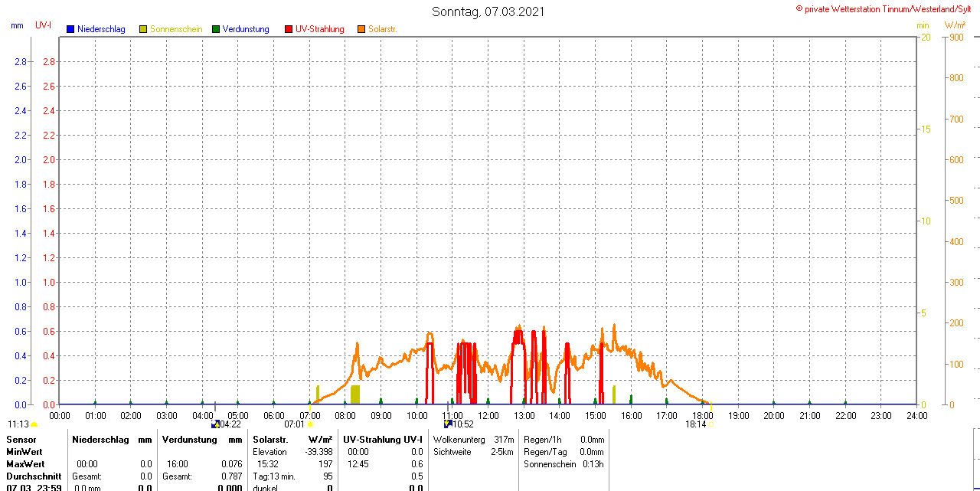Click the red UV-Strahlung legend swatch
Screen dimensions: 980x491
289,29
